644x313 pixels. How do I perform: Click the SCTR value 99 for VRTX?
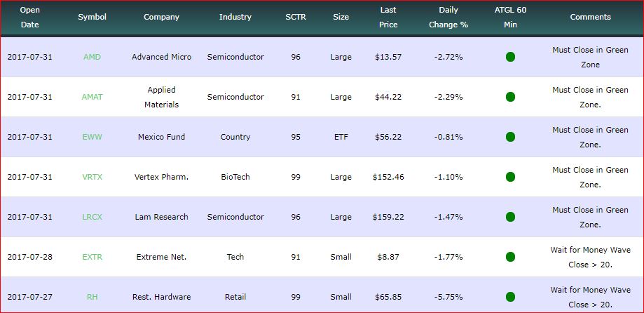pos(296,177)
